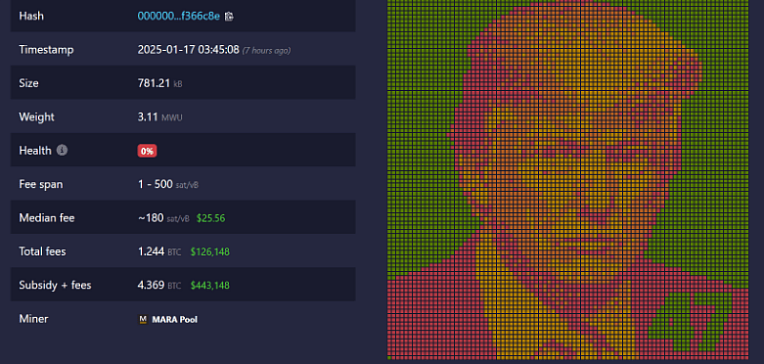Click the MARA Pool logo icon
Screen dimensions: 764x364
[143, 320]
